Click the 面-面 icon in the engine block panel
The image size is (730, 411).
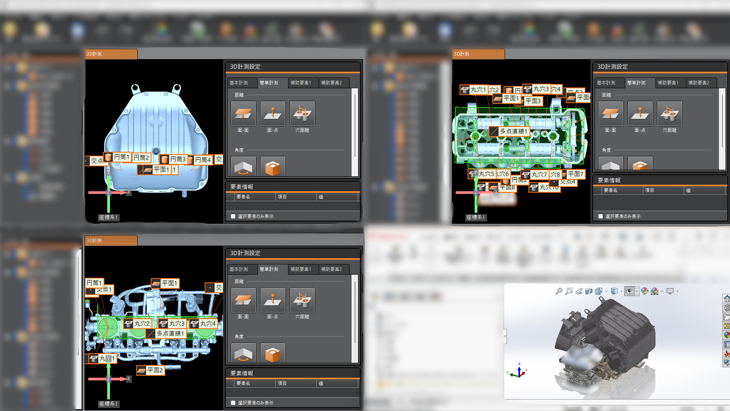click(x=244, y=298)
